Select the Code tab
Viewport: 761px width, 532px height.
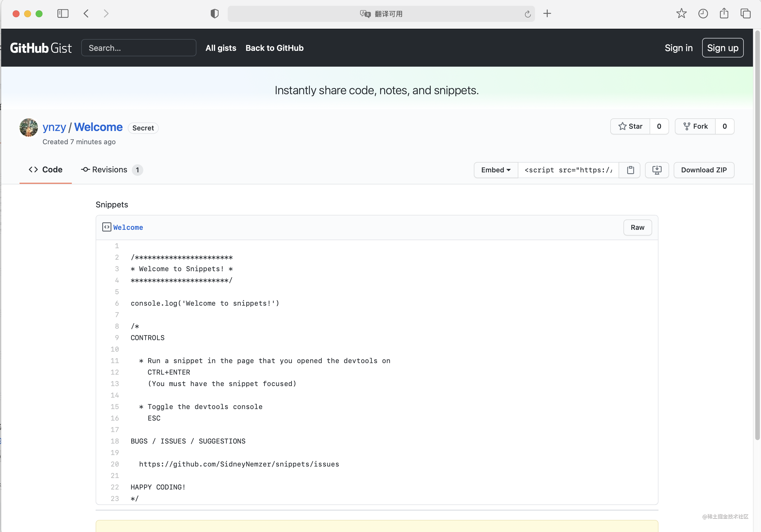(45, 169)
